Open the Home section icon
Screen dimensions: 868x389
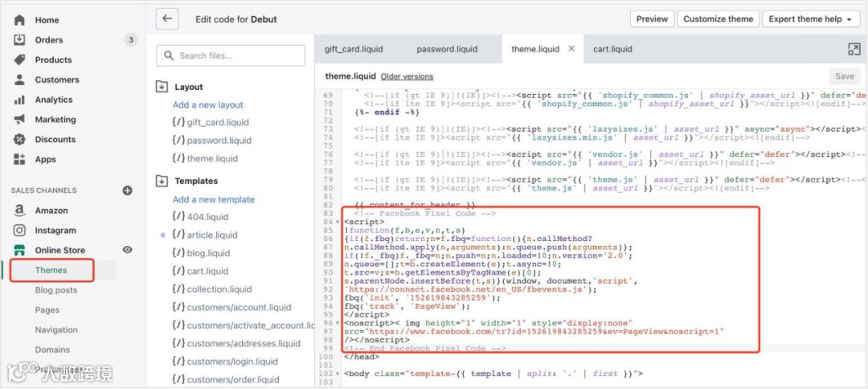click(x=19, y=20)
